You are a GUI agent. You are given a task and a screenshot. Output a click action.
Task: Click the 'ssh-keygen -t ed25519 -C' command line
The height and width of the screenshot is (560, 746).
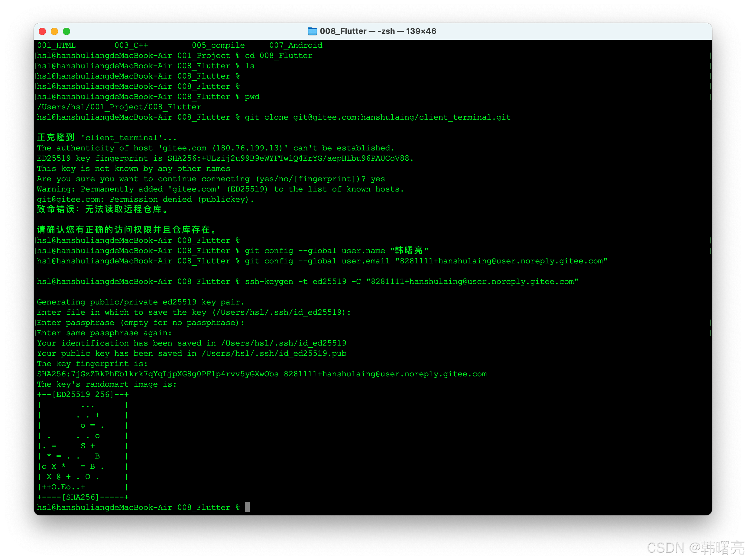tap(308, 282)
